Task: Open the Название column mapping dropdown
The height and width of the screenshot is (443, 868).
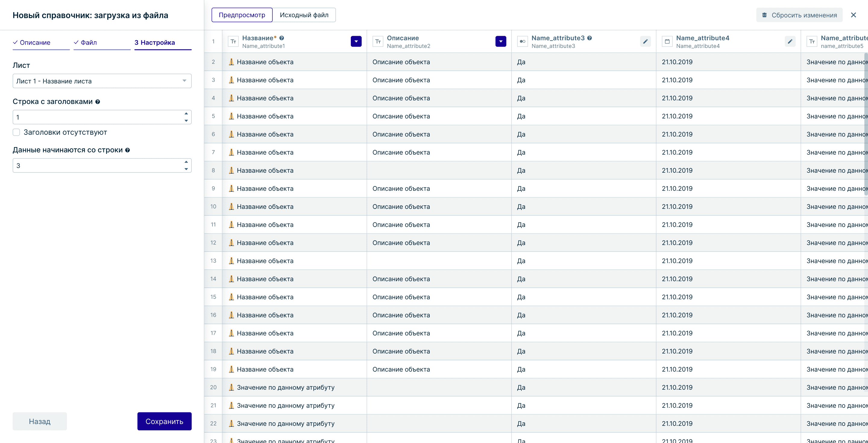Action: (356, 41)
